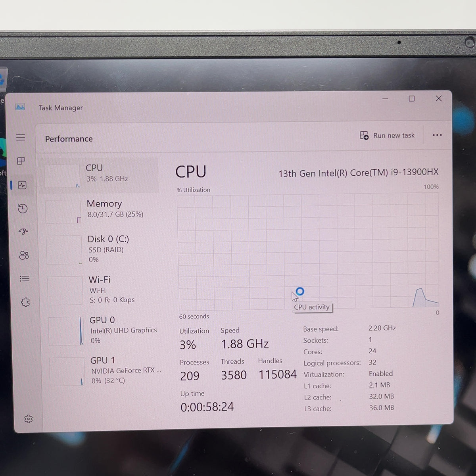
Task: Click the Speed value 1.88 GHz
Action: [x=245, y=344]
